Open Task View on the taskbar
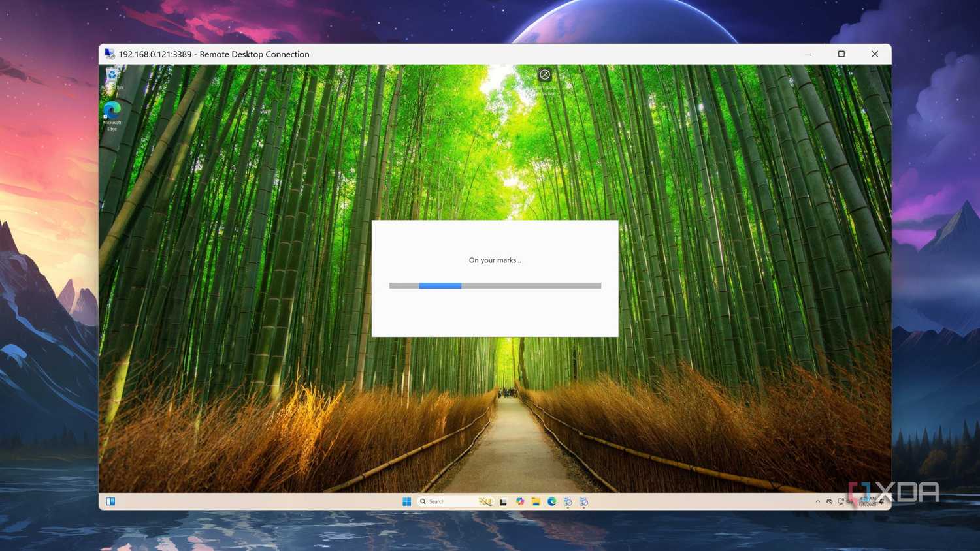The width and height of the screenshot is (980, 551). (503, 501)
